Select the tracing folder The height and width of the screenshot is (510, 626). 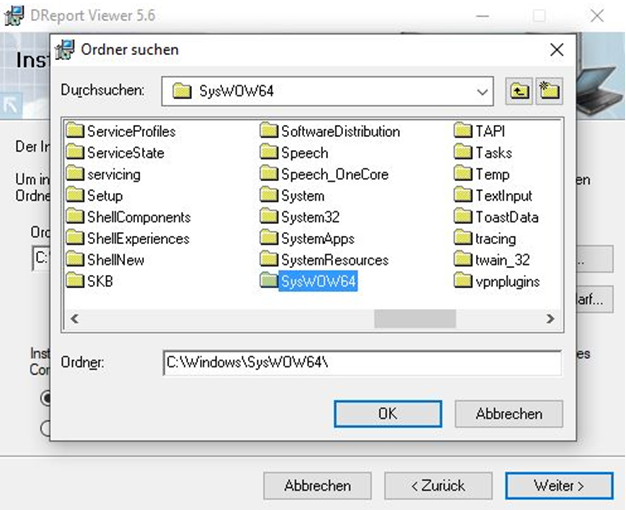[x=485, y=238]
